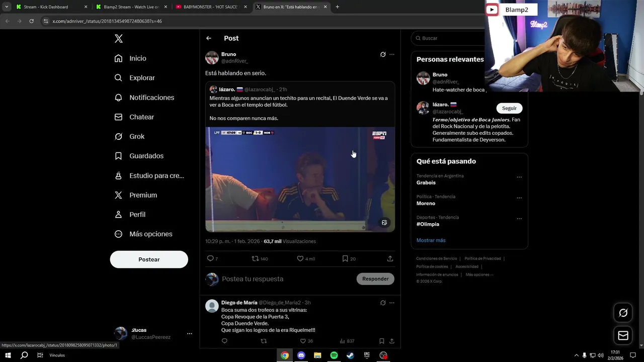
Task: Open Explorar from sidebar
Action: 134,78
